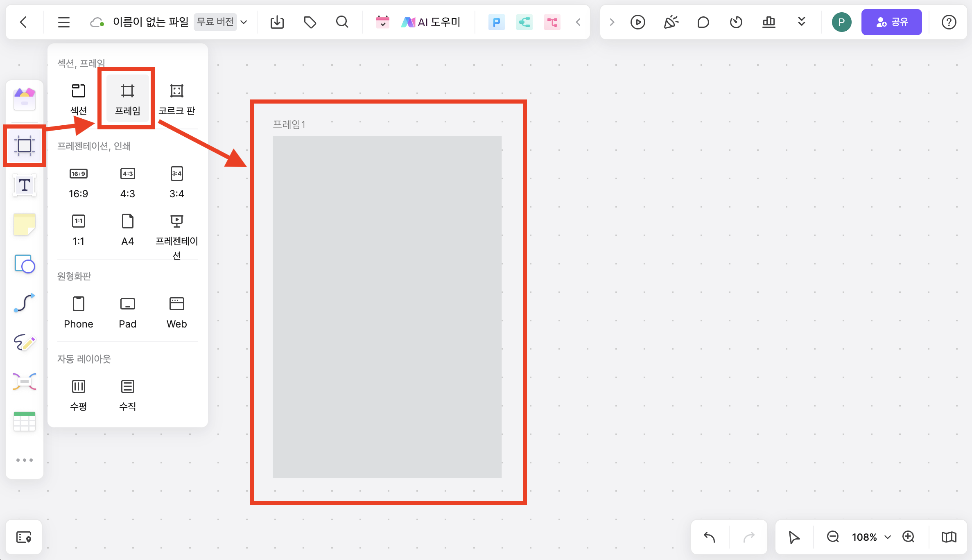
Task: Click the 프레임1 frame title
Action: pyautogui.click(x=289, y=124)
